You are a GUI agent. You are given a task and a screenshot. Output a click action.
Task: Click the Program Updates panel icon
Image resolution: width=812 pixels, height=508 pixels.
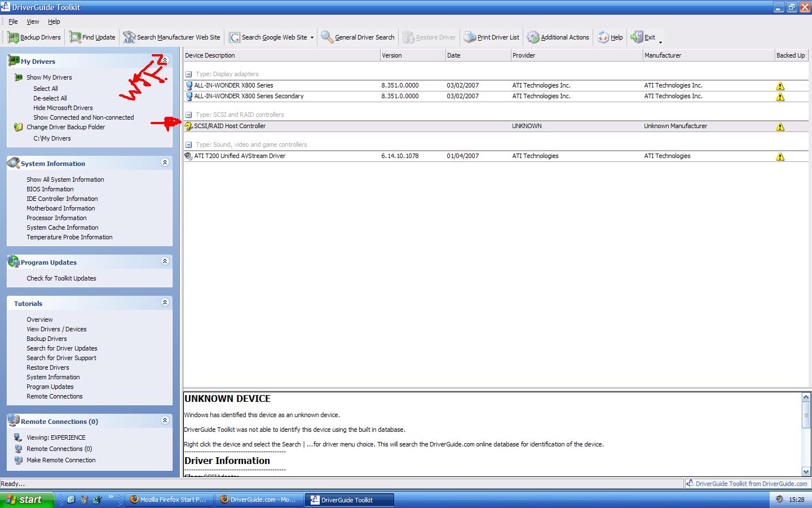(x=13, y=261)
